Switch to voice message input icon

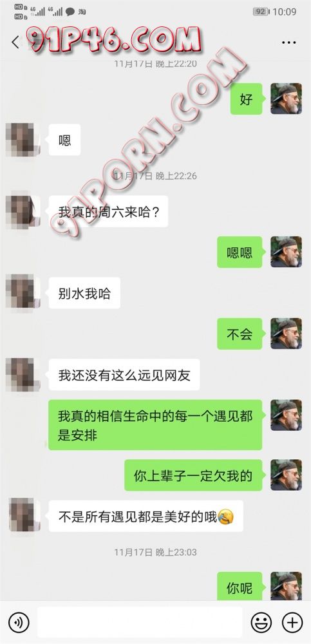pos(19,623)
